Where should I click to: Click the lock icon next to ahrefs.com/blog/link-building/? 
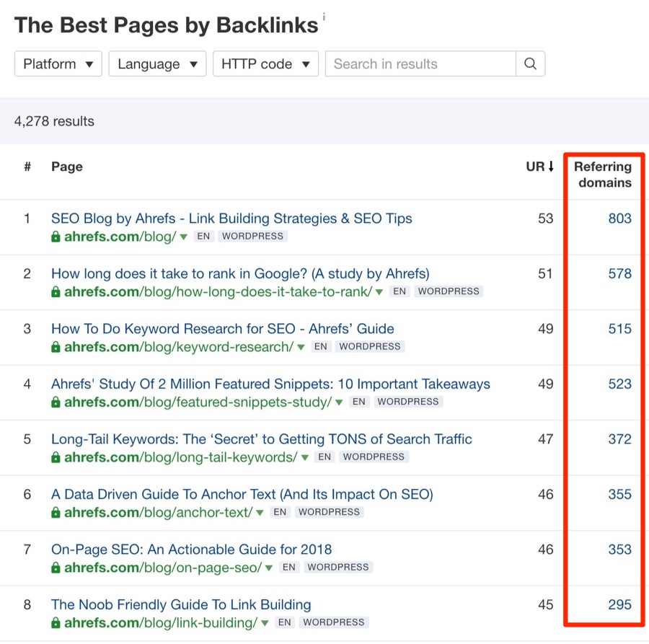(56, 622)
